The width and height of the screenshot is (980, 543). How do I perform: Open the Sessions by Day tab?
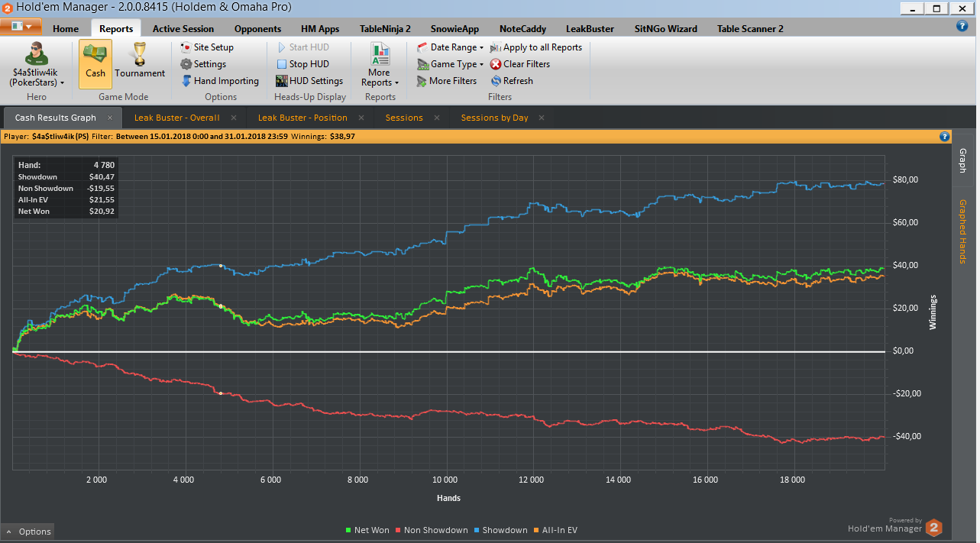pyautogui.click(x=494, y=118)
